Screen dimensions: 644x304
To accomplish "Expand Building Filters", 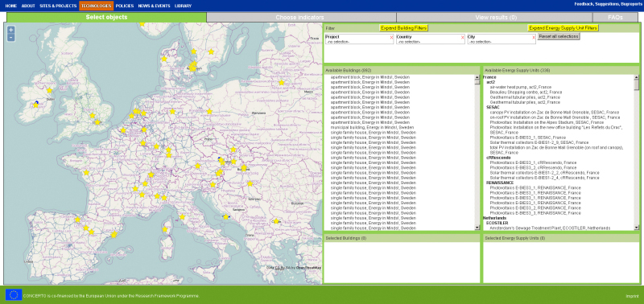I will tap(404, 28).
